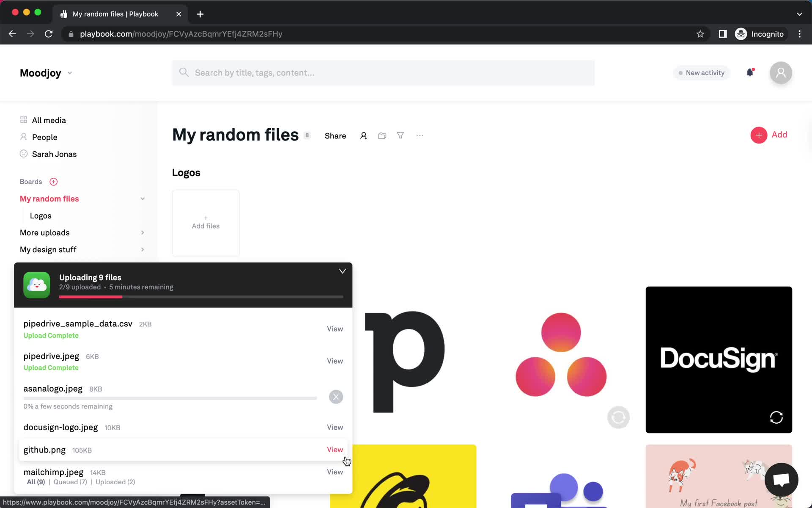Click View for pipedrive.jpeg upload
Viewport: 812px width, 508px height.
335,361
